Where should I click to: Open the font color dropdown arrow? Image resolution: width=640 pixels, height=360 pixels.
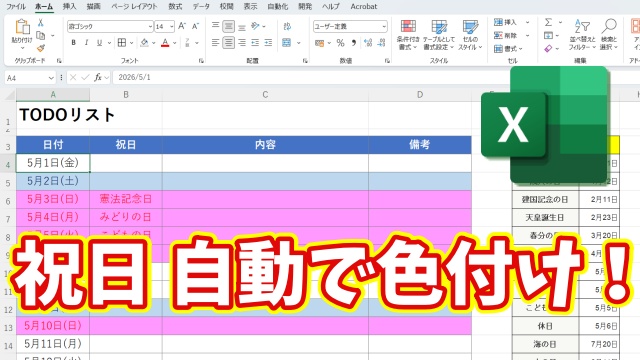[175, 42]
